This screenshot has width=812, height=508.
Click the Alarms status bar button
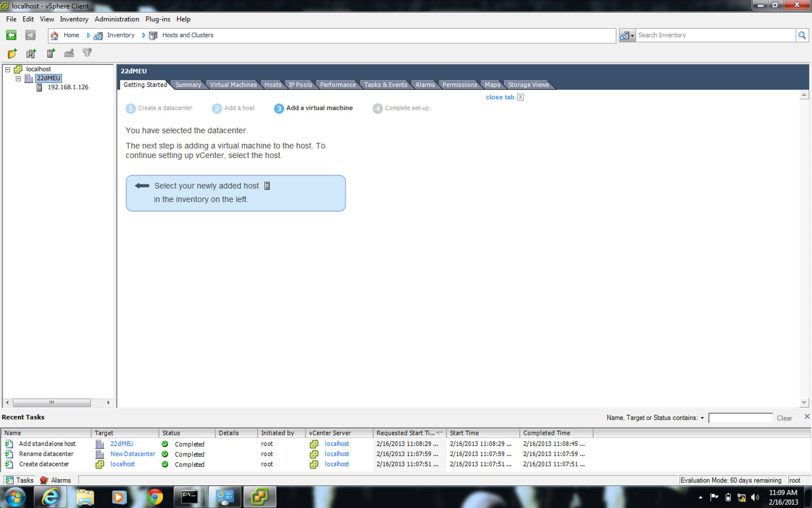[55, 480]
